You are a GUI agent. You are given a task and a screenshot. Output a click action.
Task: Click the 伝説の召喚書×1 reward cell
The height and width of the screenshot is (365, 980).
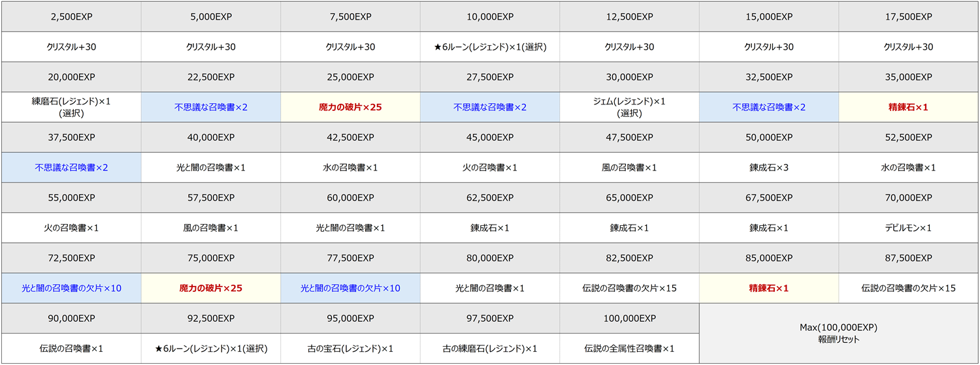(71, 349)
